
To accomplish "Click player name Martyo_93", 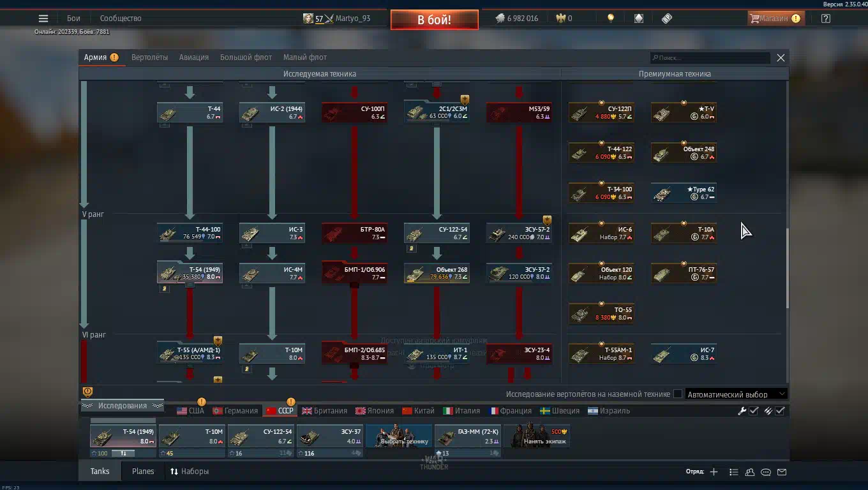I will 353,19.
